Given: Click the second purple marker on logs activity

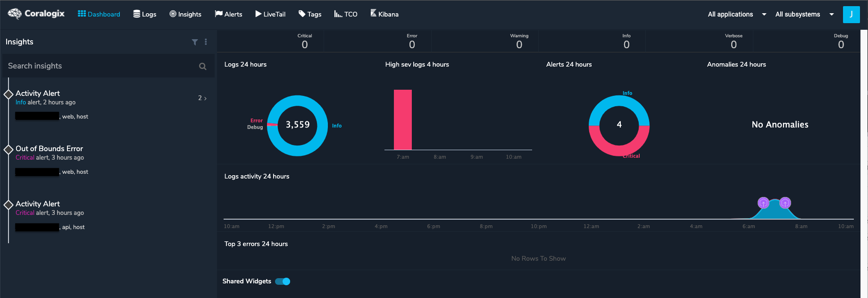Looking at the screenshot, I should point(785,203).
